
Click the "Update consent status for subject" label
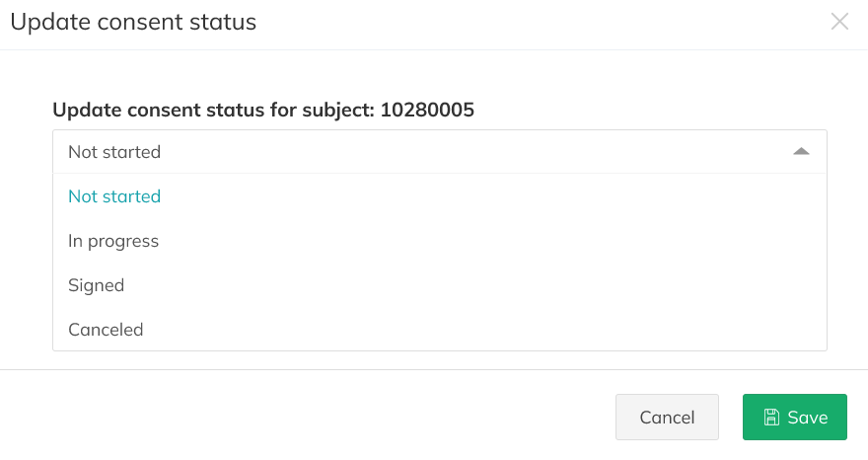[x=212, y=110]
